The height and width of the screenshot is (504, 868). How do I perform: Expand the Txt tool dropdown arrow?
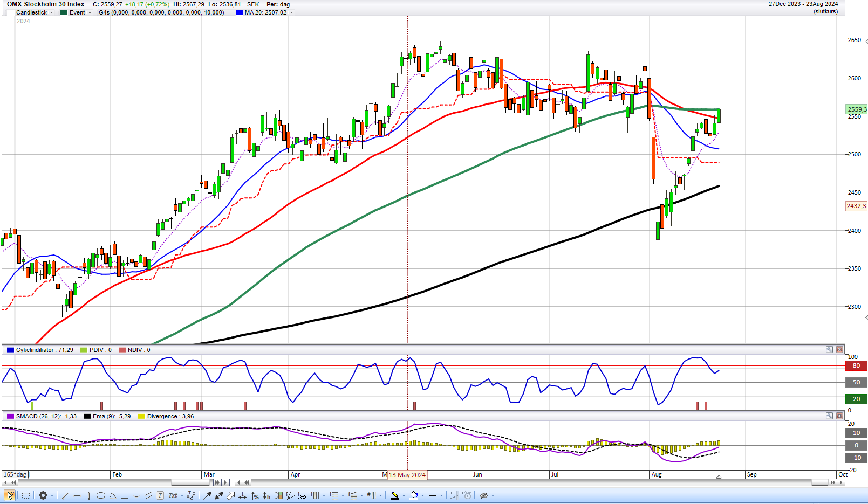click(x=182, y=496)
